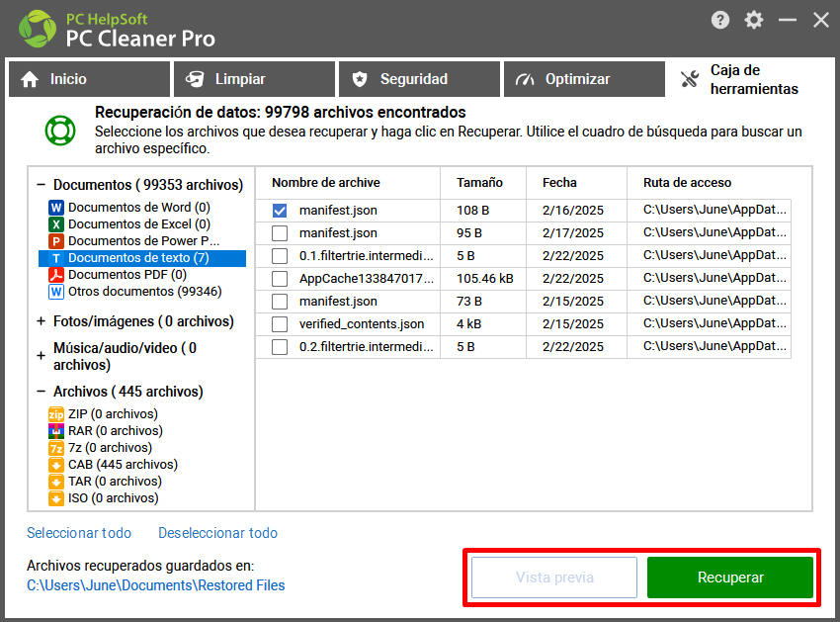Select the Caja de herramientas tab
840x622 pixels.
click(x=749, y=79)
